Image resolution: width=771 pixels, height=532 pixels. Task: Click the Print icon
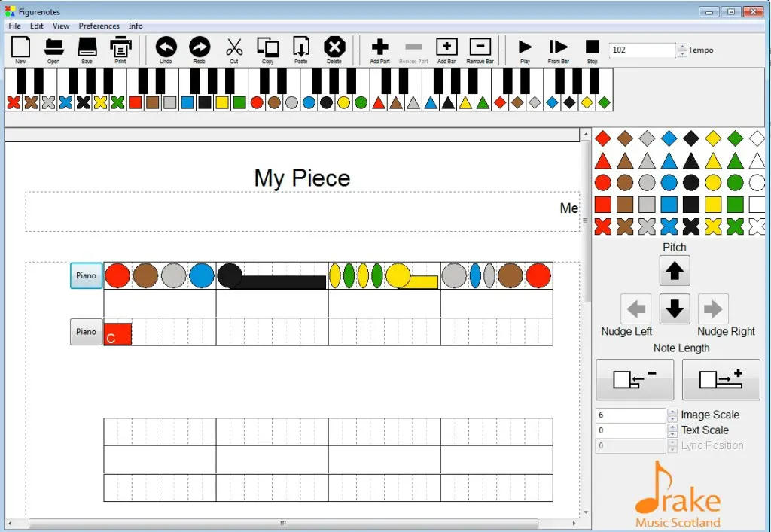(120, 47)
